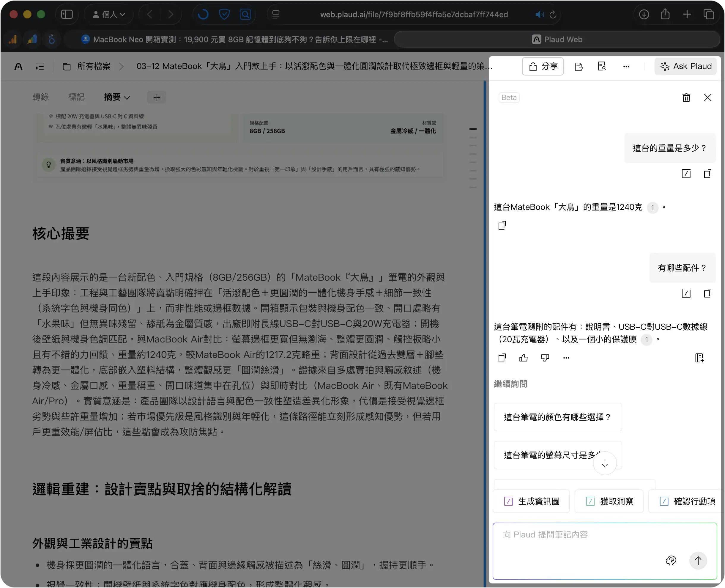The height and width of the screenshot is (588, 725).
Task: Click the Beta badge label
Action: (x=509, y=98)
